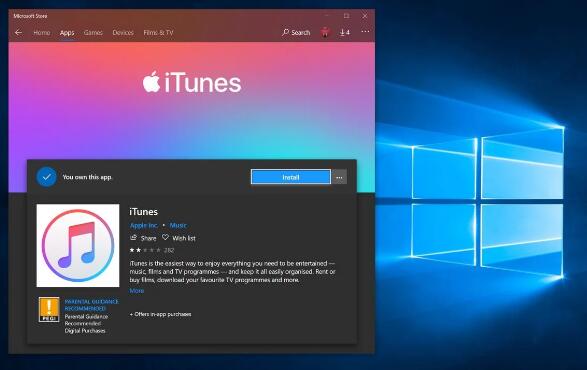587x370 pixels.
Task: Open the user account avatar
Action: coord(325,33)
